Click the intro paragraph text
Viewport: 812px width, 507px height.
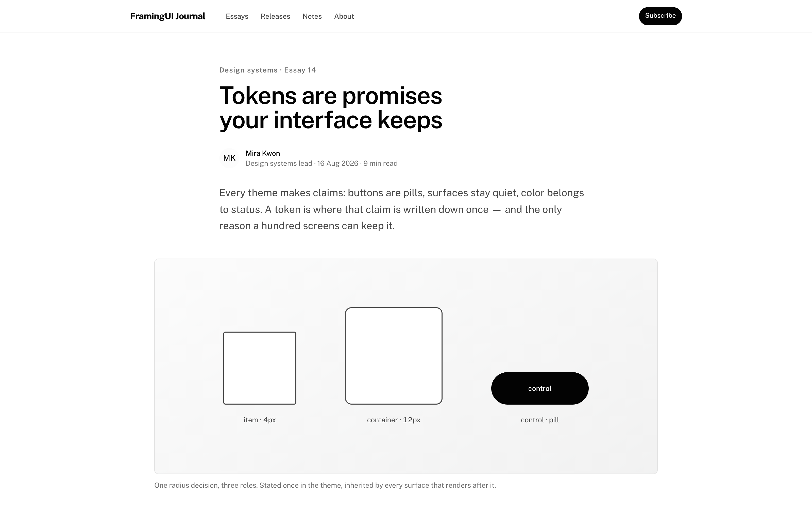[x=402, y=209]
